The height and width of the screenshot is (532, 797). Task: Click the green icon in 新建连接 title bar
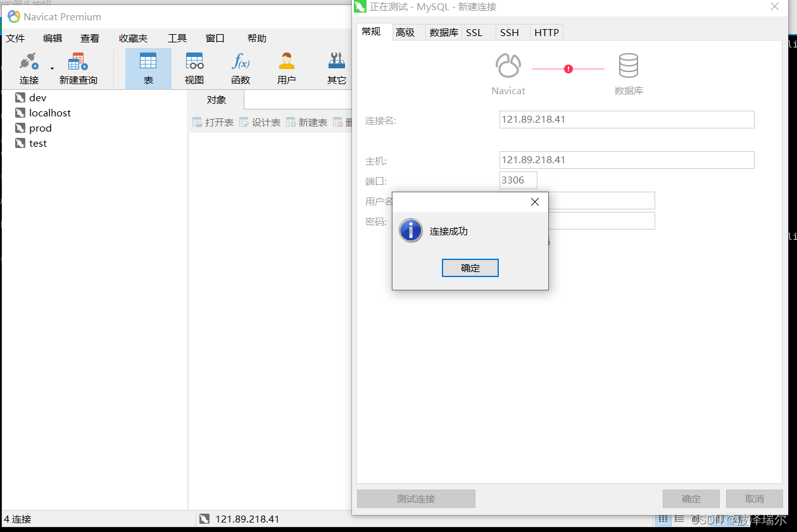(360, 7)
